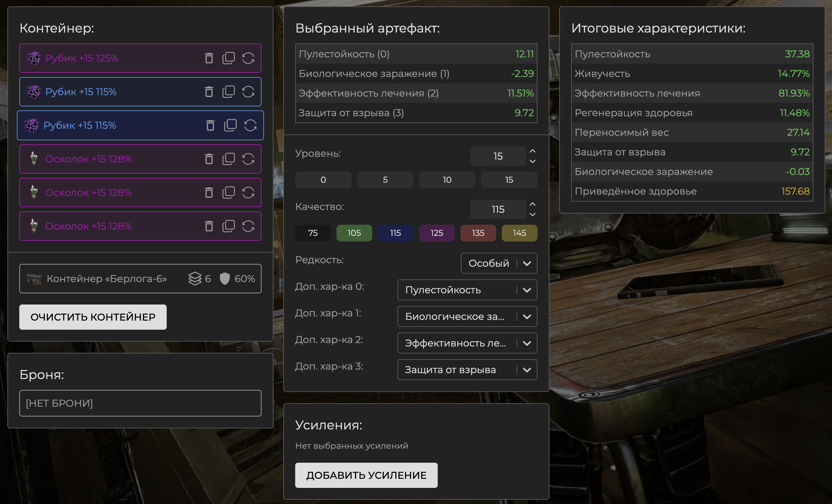Click the Защита от взрыва (3) stat row
The image size is (832, 504).
click(x=416, y=113)
